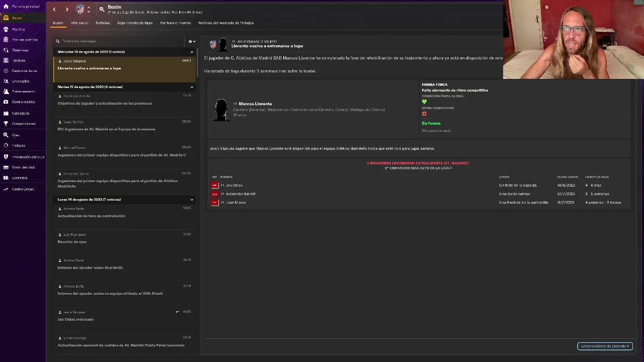Switch to the Hilo social tab
This screenshot has height=362, width=644.
pos(79,23)
